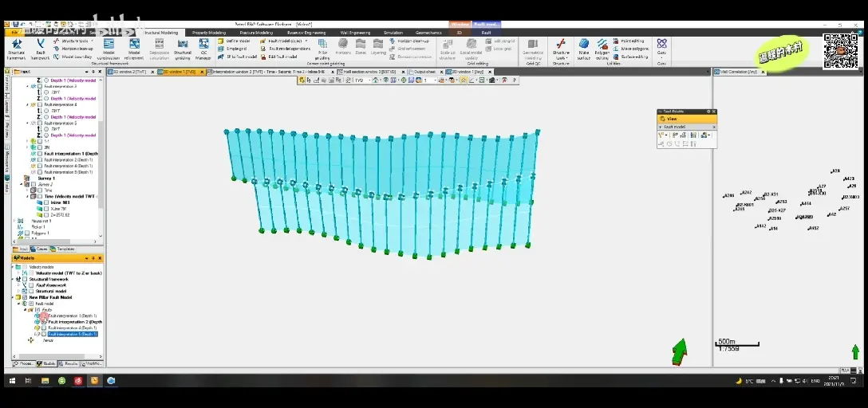Image resolution: width=868 pixels, height=408 pixels.
Task: Expand Fault model section in Tool Palette
Action: [661, 127]
